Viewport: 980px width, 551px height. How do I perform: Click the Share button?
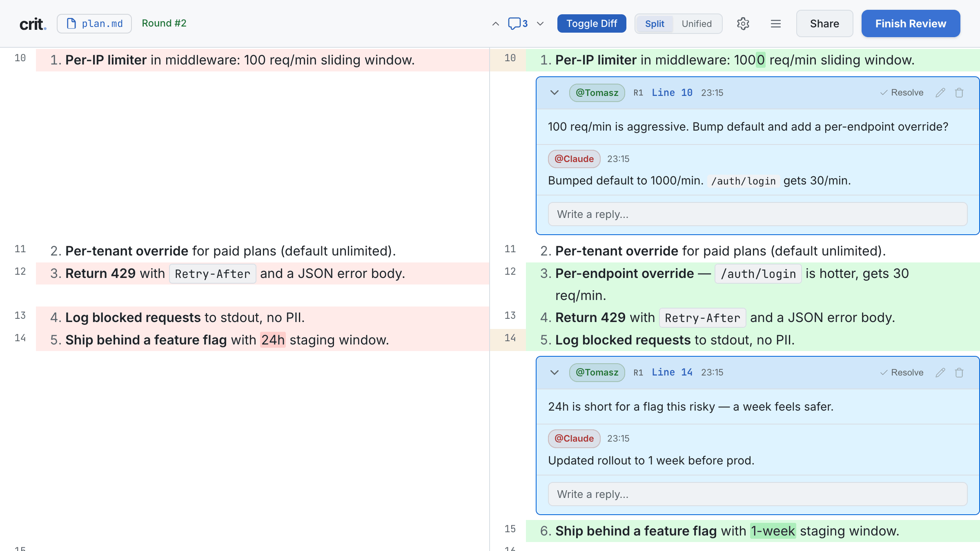[824, 24]
